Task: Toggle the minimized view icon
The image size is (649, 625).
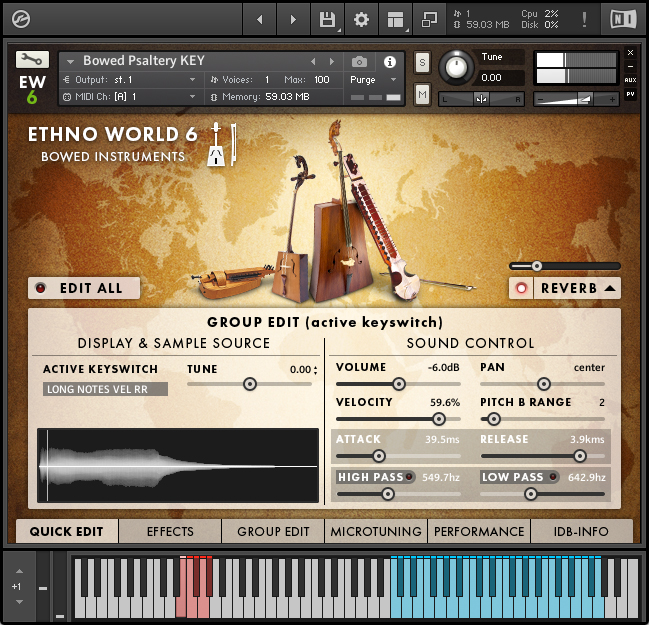Action: (429, 19)
